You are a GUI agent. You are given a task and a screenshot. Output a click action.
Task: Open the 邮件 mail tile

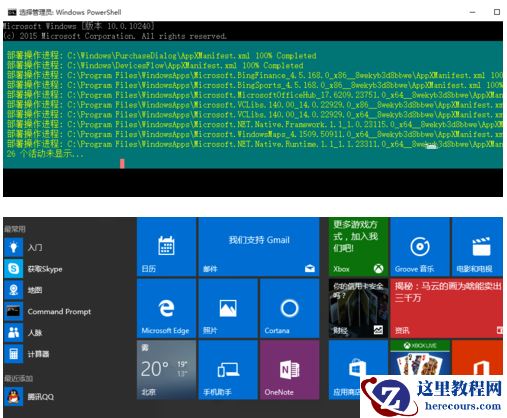tap(259, 247)
